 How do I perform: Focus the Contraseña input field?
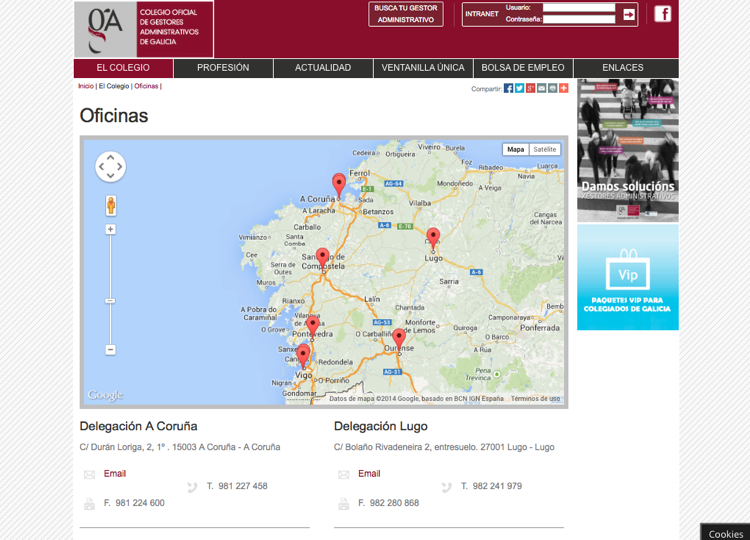tap(579, 20)
